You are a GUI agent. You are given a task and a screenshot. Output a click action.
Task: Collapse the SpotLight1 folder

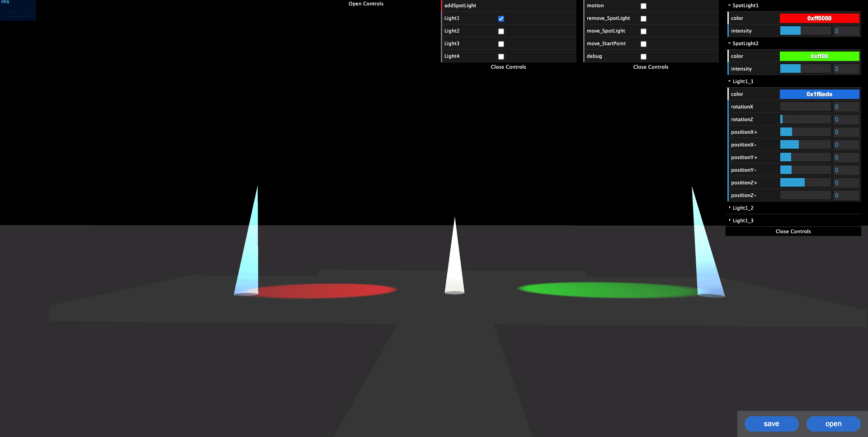[x=745, y=5]
